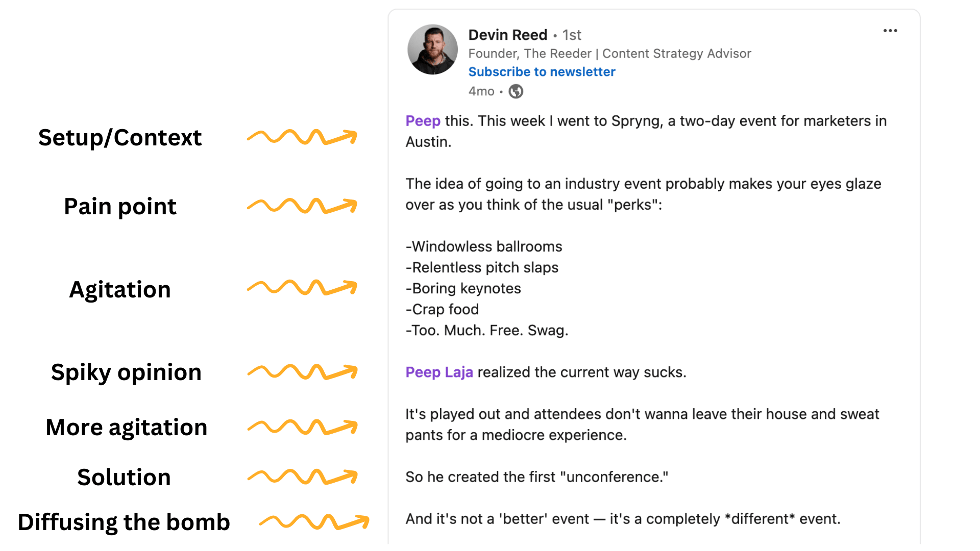The height and width of the screenshot is (551, 980).
Task: Open the Subscribe to newsletter link
Action: 542,72
